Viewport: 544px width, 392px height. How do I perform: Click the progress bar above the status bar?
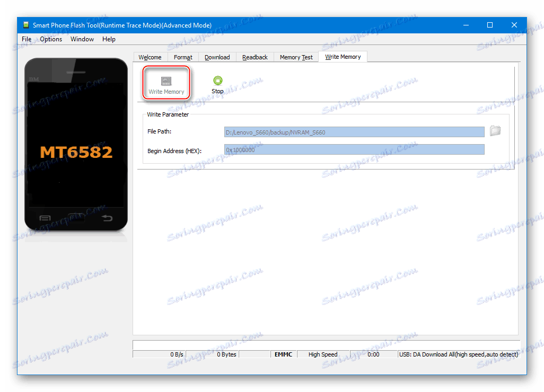point(326,344)
